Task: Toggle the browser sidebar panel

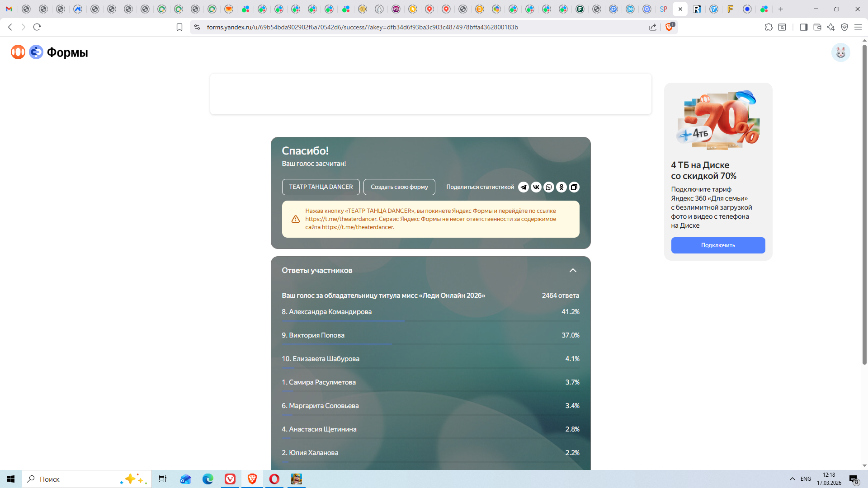Action: (x=803, y=27)
